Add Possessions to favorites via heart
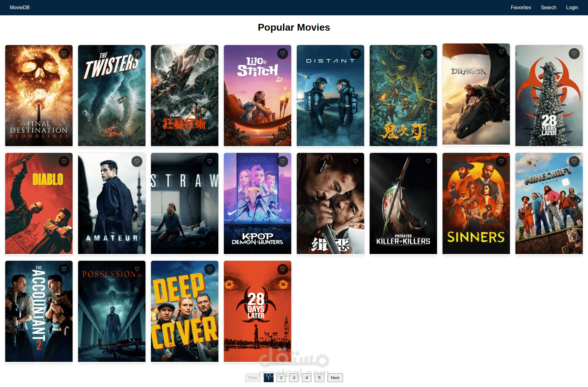The image size is (588, 387). [137, 269]
